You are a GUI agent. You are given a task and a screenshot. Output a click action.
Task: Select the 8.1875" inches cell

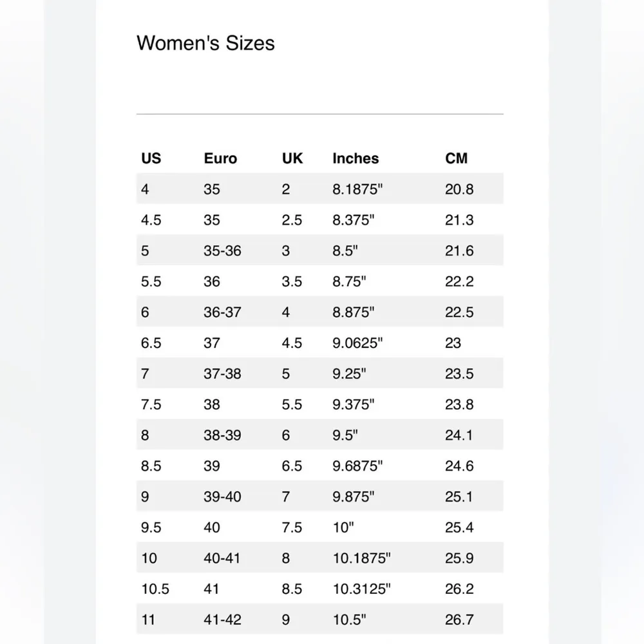pyautogui.click(x=358, y=189)
